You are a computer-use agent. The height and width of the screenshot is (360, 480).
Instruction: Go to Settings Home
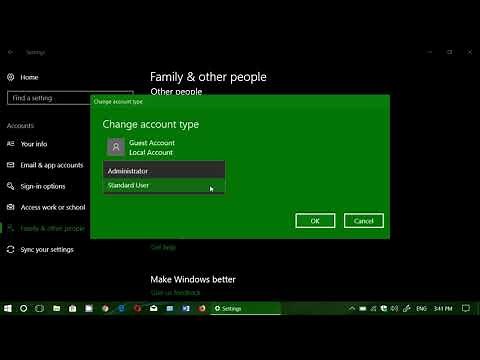pos(23,77)
